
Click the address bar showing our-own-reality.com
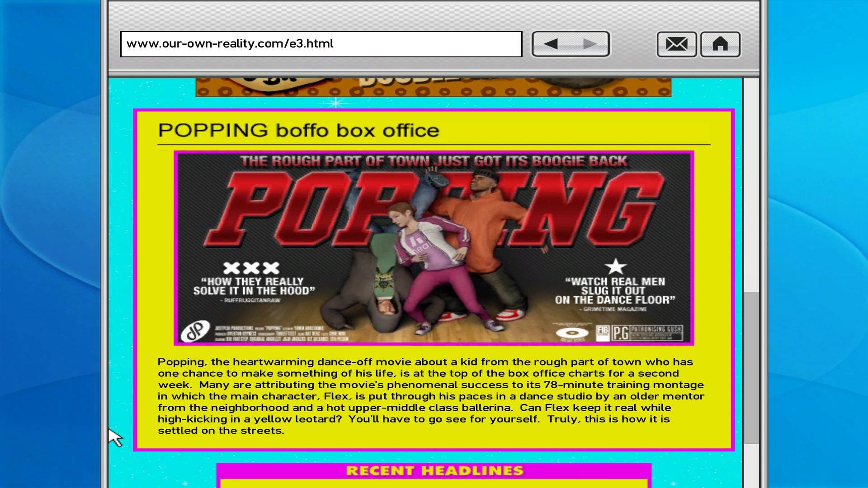pos(321,44)
